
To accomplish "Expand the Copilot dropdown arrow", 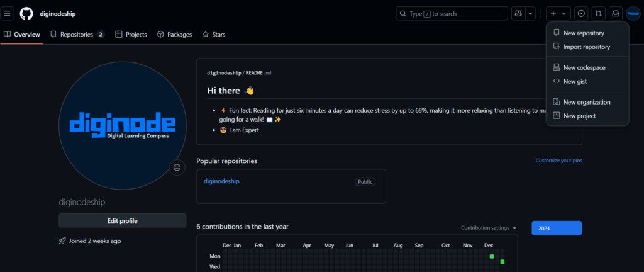I will (x=531, y=13).
